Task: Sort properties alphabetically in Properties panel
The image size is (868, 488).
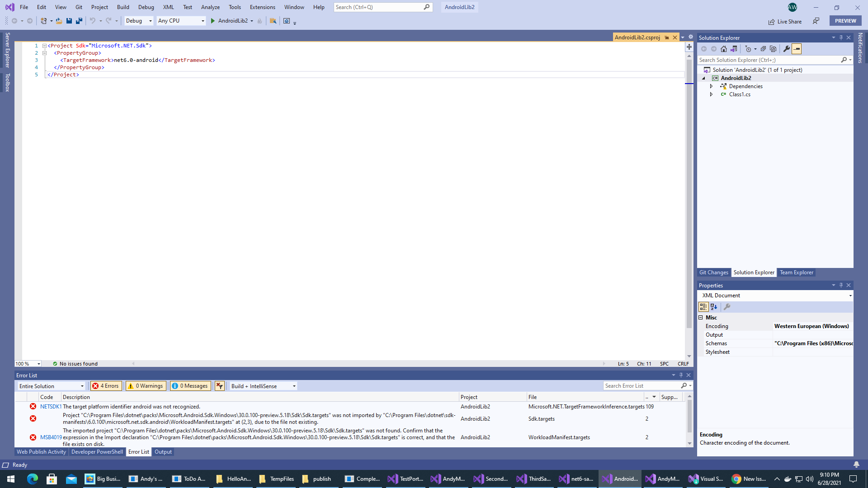Action: pyautogui.click(x=714, y=307)
